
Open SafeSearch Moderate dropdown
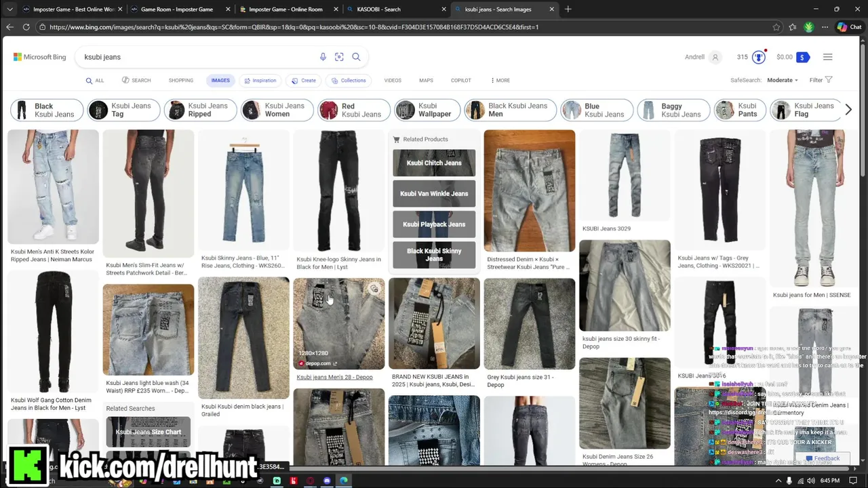pos(783,80)
